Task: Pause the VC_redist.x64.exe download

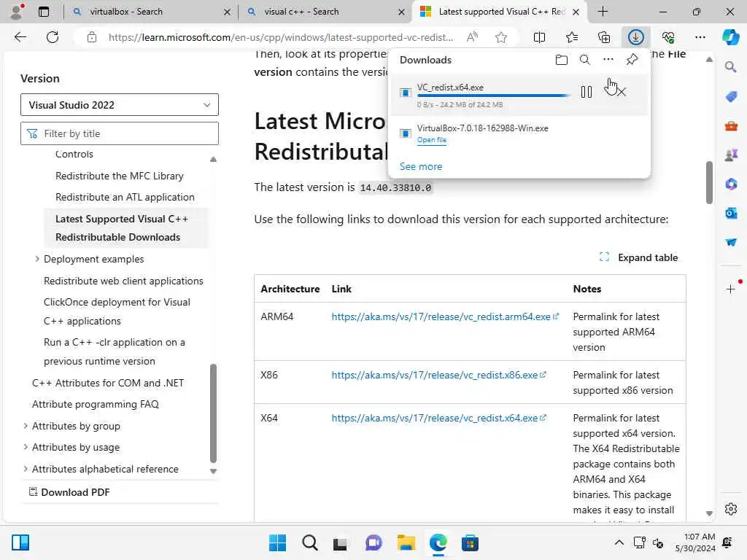Action: click(587, 91)
